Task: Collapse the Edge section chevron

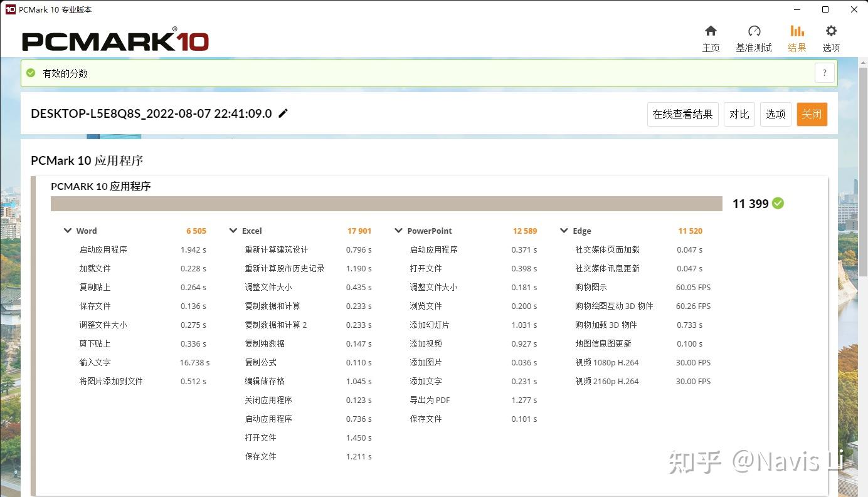Action: (x=564, y=231)
